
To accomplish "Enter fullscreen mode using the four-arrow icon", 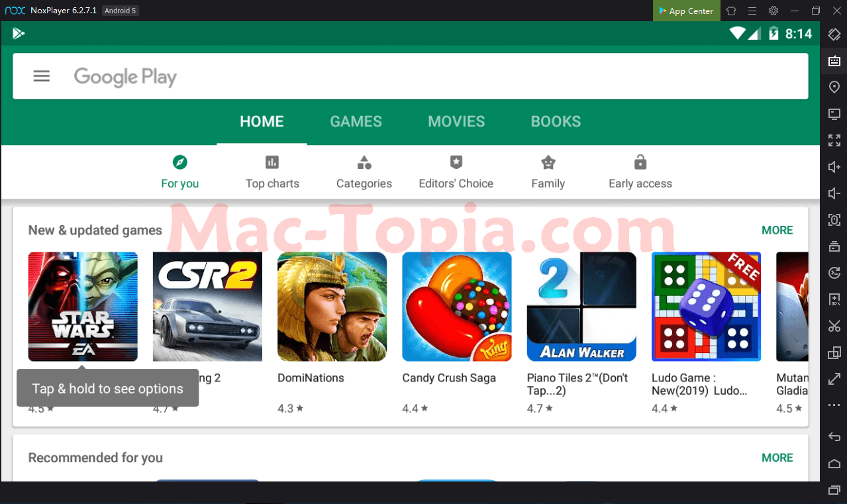I will pos(834,140).
